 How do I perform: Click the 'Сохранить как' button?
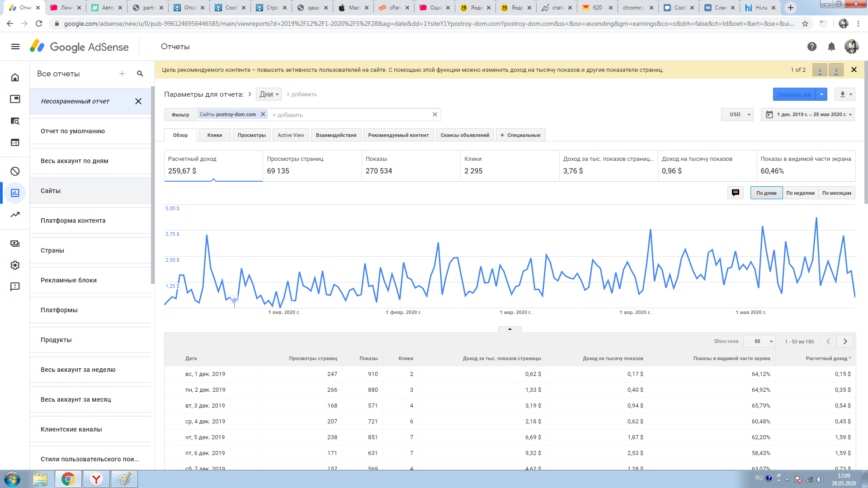[794, 94]
